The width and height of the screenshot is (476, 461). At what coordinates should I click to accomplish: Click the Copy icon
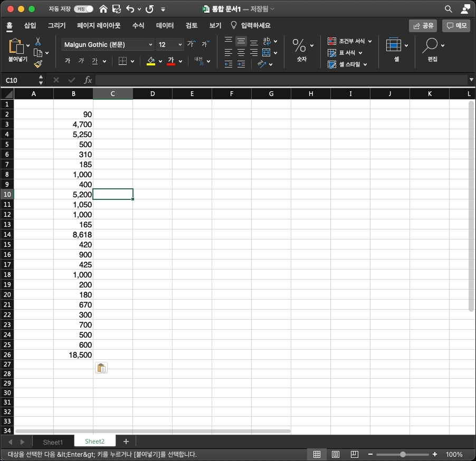point(38,53)
